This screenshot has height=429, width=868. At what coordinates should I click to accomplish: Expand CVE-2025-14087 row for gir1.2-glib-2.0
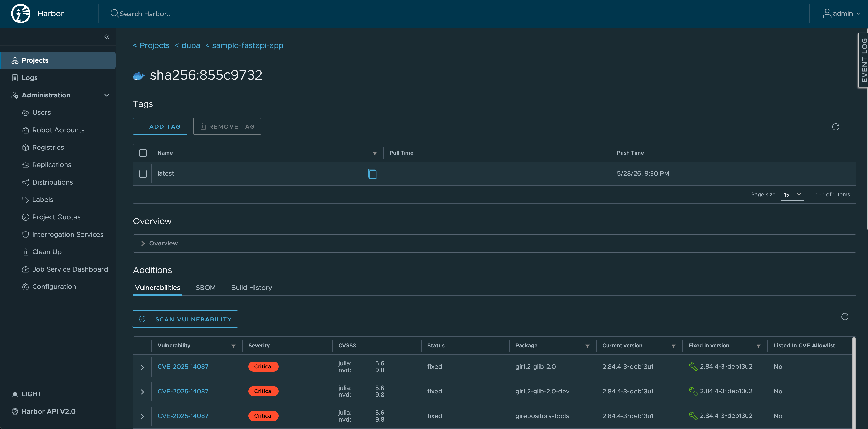point(143,367)
